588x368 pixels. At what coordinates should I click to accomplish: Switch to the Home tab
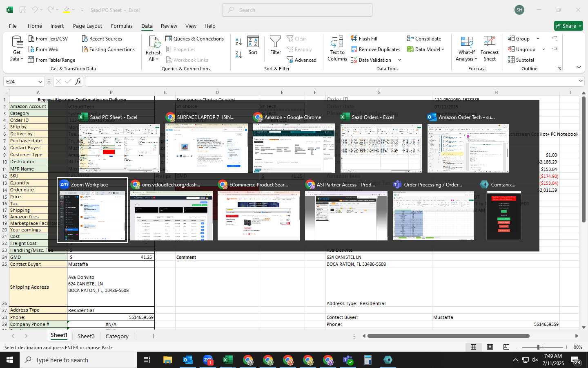click(35, 26)
